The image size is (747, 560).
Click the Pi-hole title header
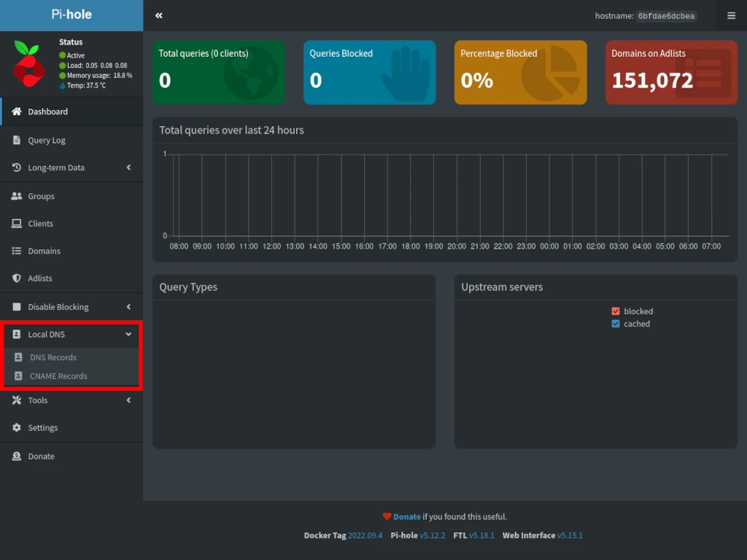[71, 15]
